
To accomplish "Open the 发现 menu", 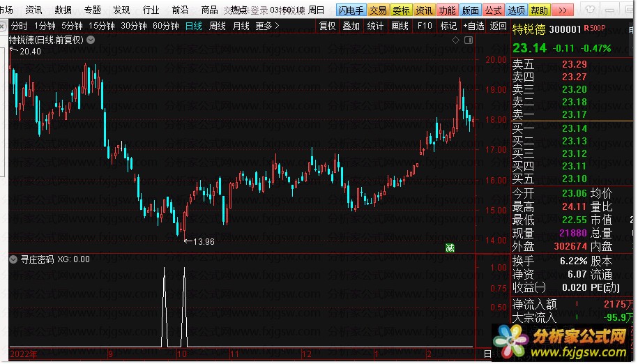I will (121, 10).
